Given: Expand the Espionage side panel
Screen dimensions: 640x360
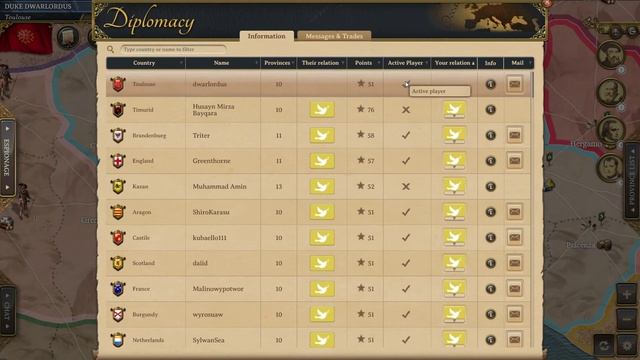Looking at the screenshot, I should pyautogui.click(x=7, y=158).
